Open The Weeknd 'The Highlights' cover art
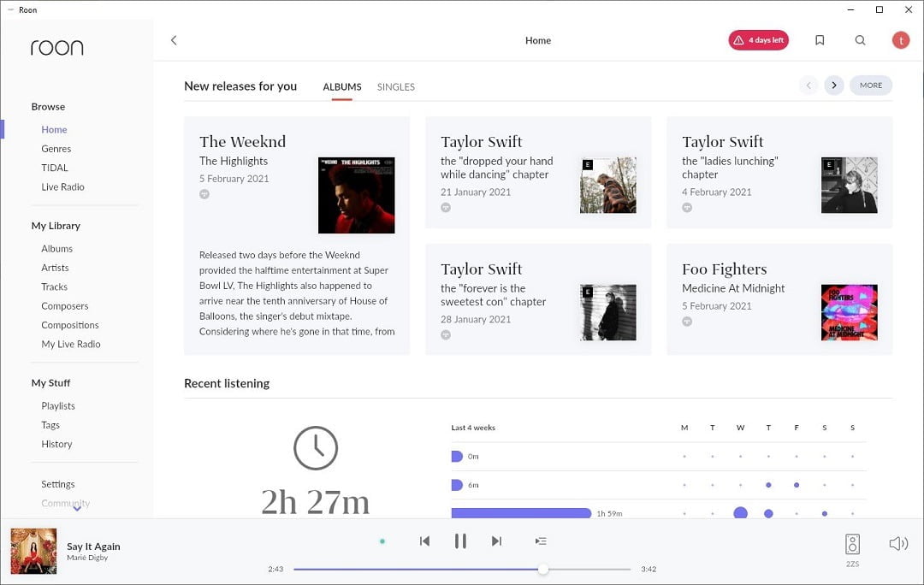Image resolution: width=924 pixels, height=585 pixels. tap(357, 195)
